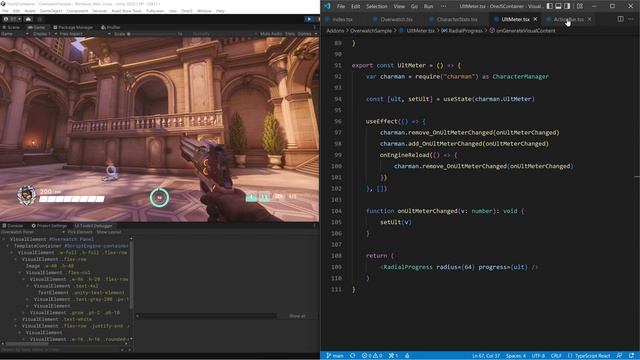Toggle VS Code primary side bar layout icon
640x360 pixels.
(550, 6)
